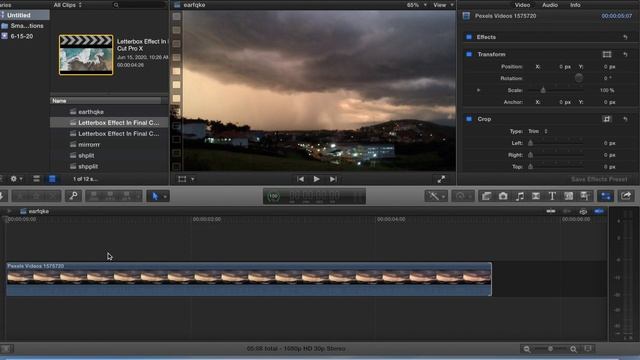This screenshot has height=360, width=640.
Task: Open the keyword editor key icon
Action: coord(73,196)
